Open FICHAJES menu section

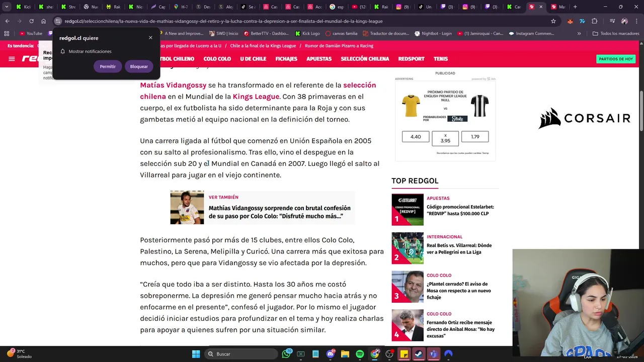click(x=286, y=59)
